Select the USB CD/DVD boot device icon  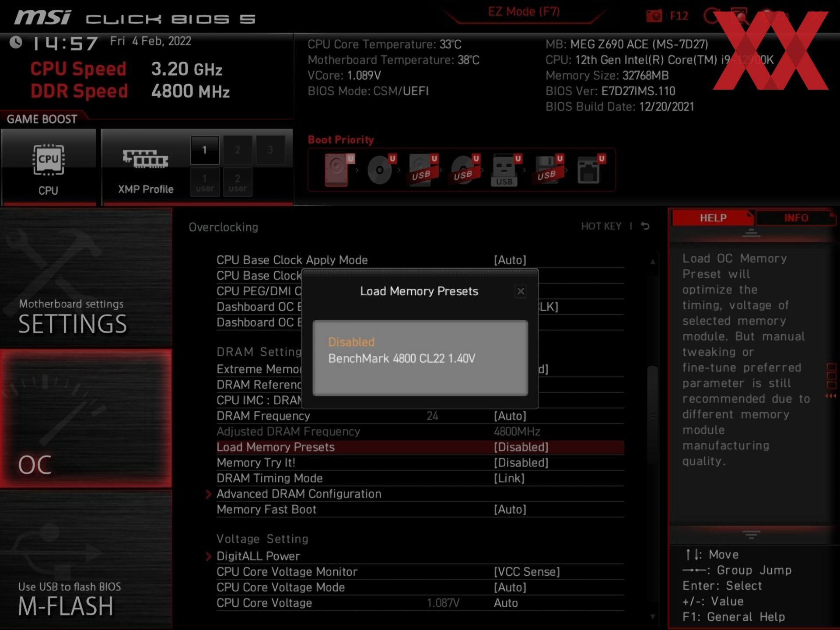tap(465, 170)
